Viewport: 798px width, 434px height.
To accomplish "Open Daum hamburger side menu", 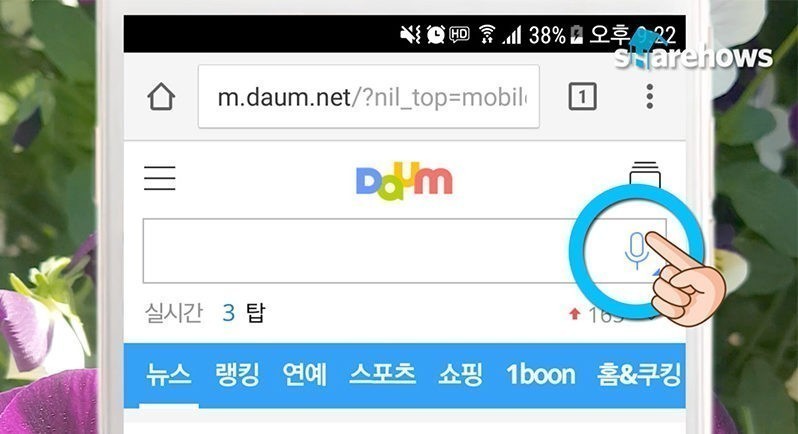I will [159, 178].
